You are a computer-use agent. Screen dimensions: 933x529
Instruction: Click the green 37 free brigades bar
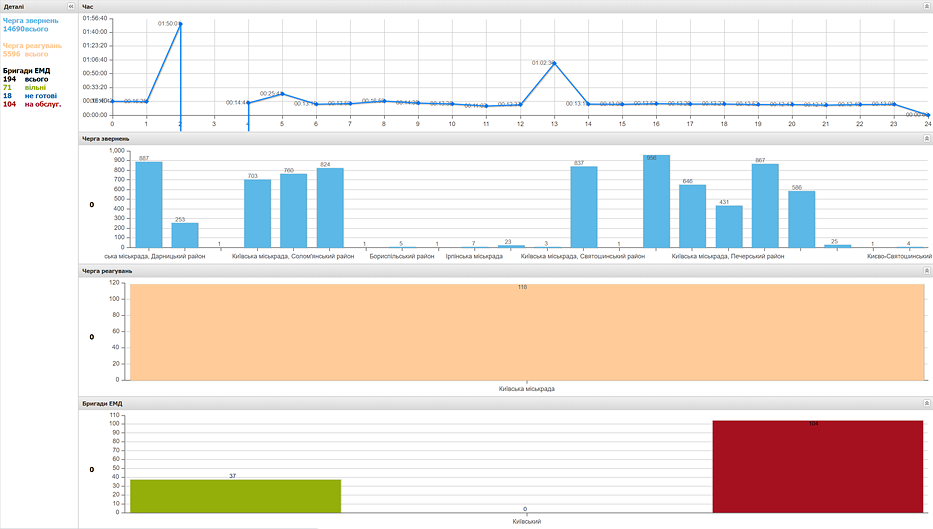(236, 496)
